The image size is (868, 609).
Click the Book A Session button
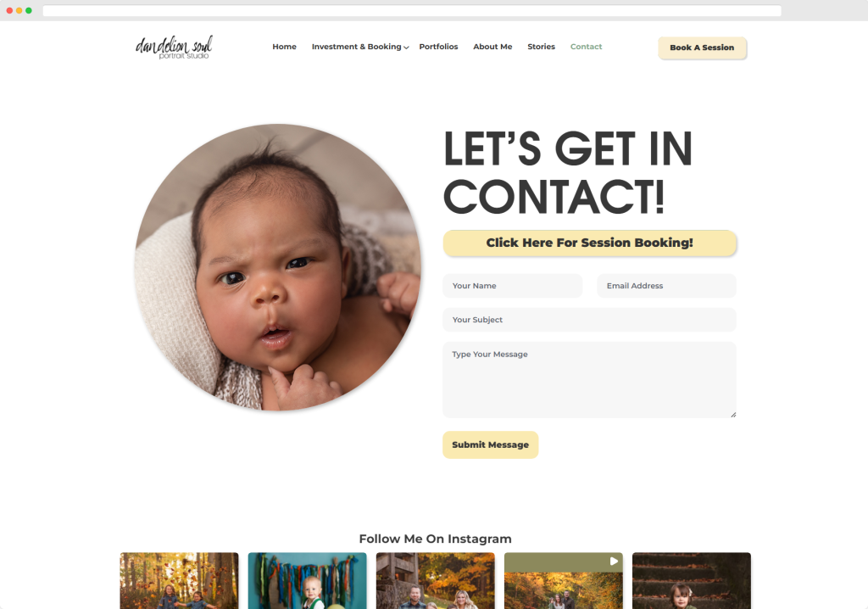702,47
